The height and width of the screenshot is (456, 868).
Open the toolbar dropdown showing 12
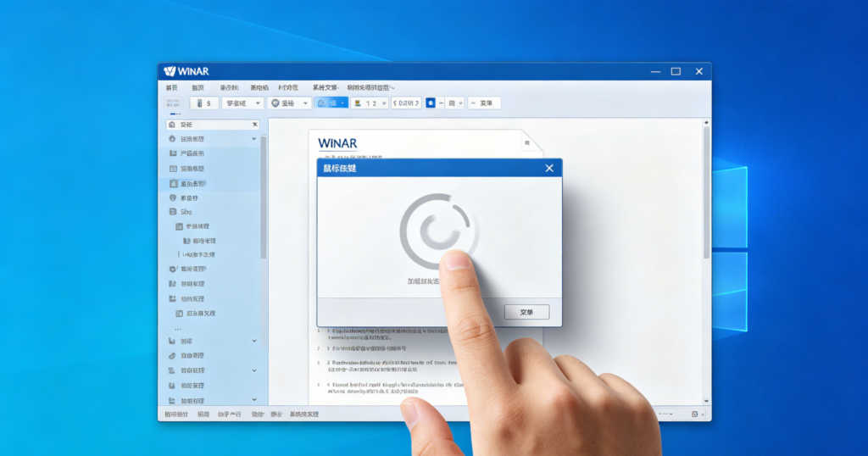pyautogui.click(x=370, y=103)
